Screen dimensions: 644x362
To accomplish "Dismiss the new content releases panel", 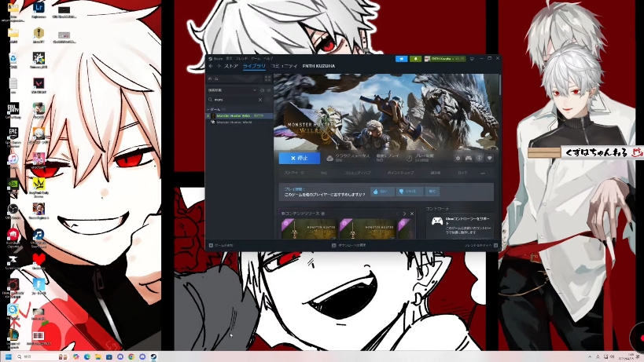I will point(412,214).
